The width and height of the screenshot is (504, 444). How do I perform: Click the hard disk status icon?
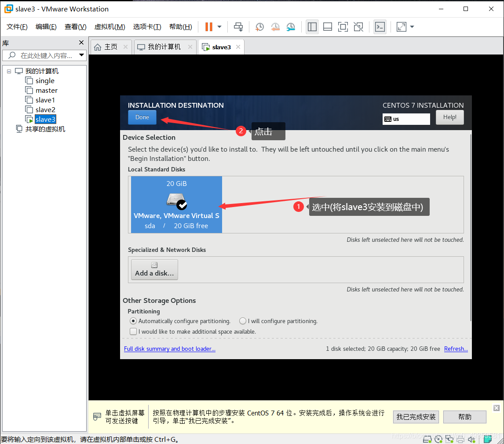[x=427, y=439]
